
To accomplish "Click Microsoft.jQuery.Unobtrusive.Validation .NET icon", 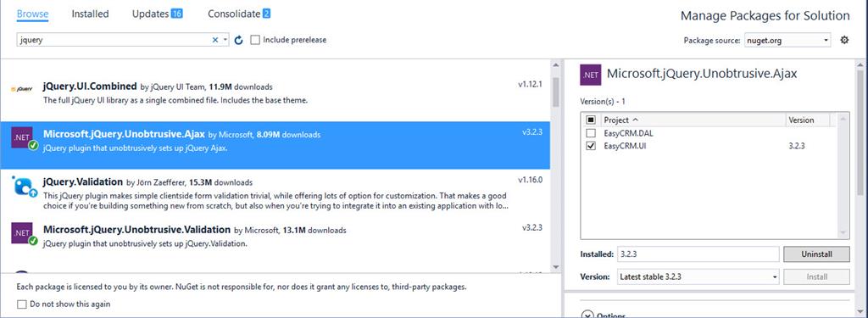I will [23, 233].
